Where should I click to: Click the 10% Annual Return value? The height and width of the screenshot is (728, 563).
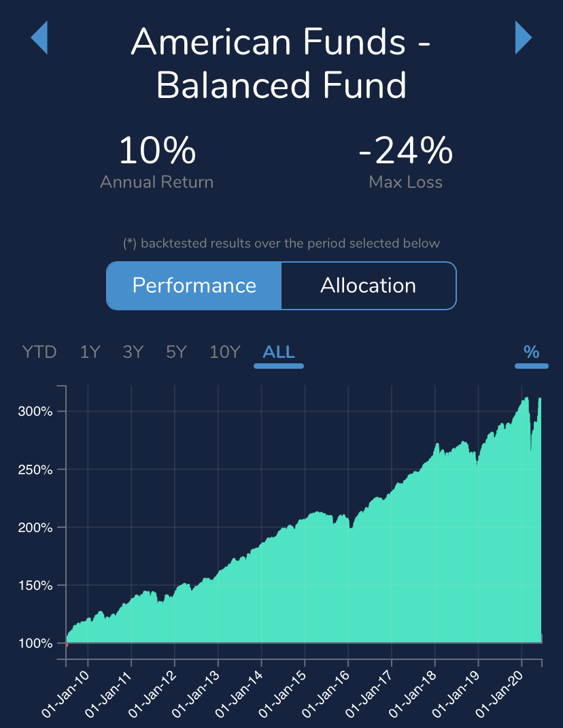(x=157, y=150)
